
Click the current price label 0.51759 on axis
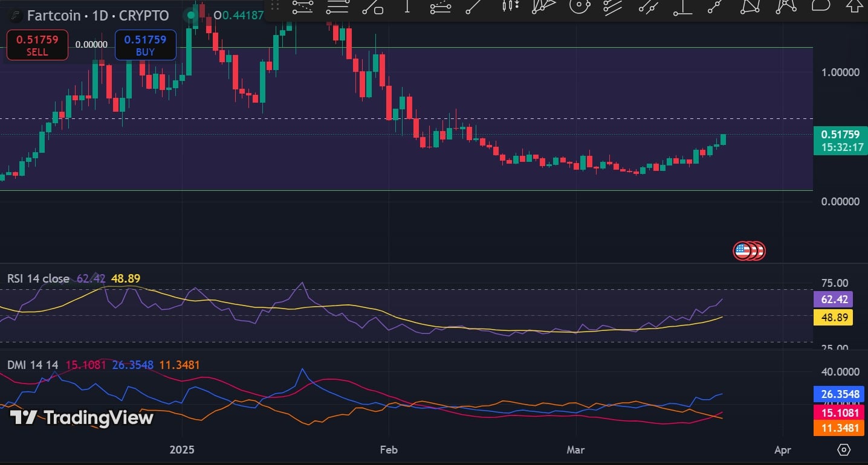[x=840, y=141]
